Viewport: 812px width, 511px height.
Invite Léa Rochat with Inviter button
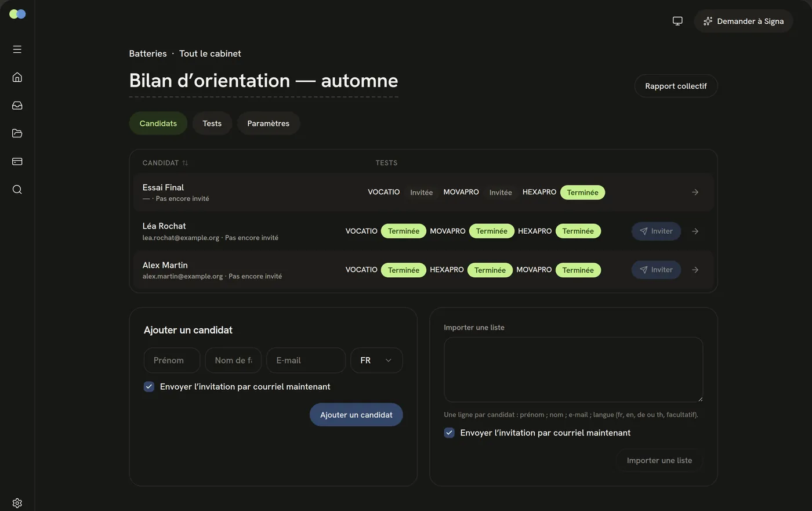click(x=656, y=231)
